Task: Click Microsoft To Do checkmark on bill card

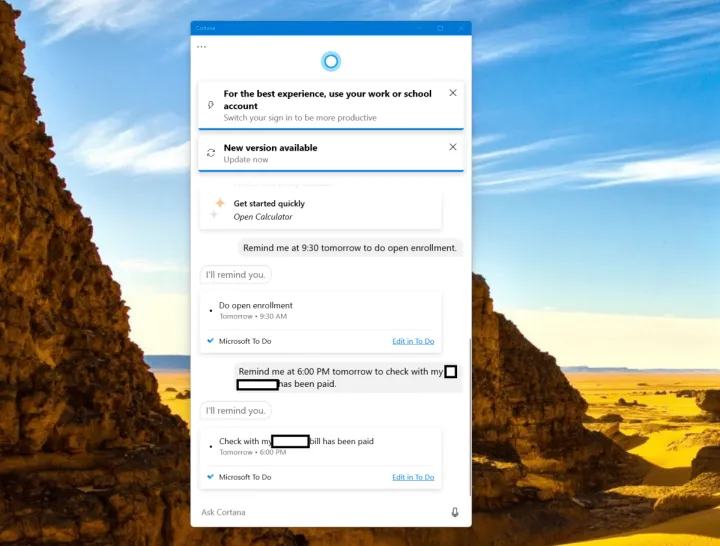Action: point(210,477)
